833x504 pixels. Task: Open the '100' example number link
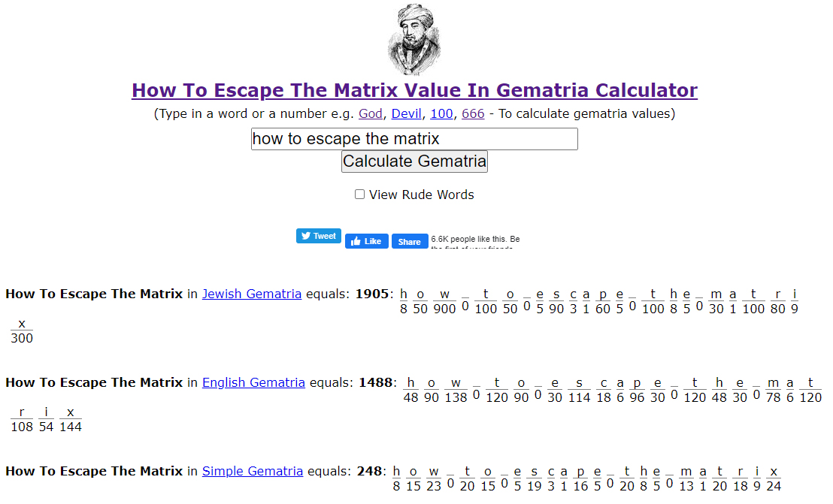441,114
